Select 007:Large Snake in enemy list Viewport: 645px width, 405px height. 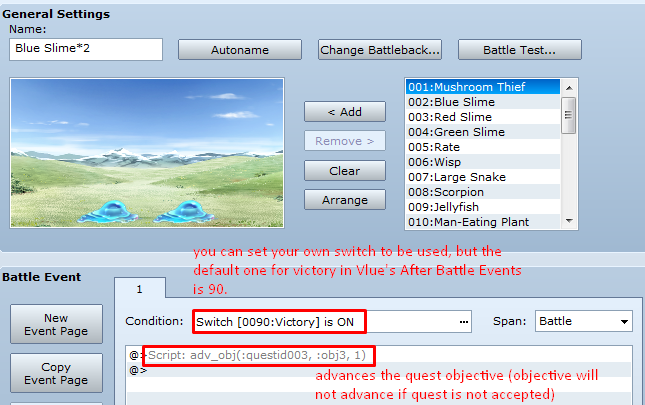(483, 177)
